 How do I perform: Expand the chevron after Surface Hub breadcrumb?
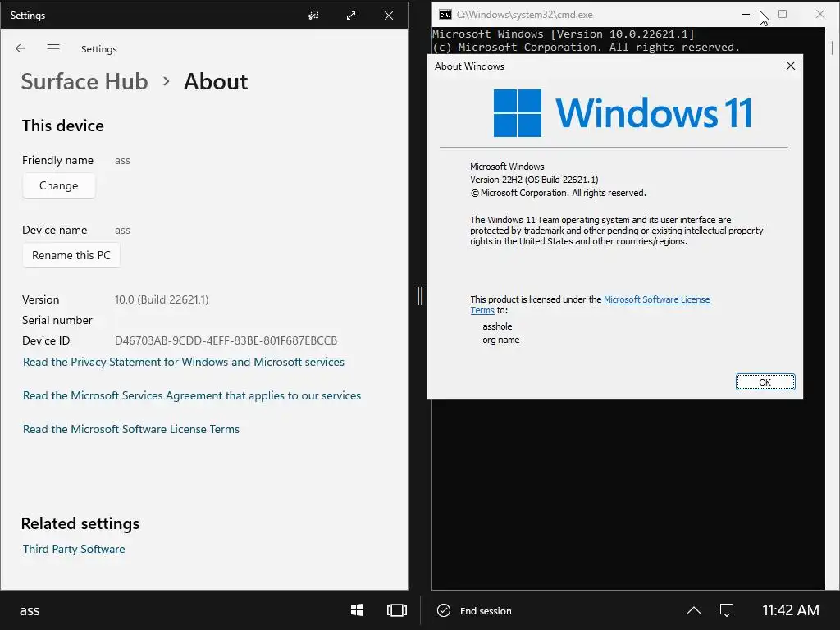point(166,81)
